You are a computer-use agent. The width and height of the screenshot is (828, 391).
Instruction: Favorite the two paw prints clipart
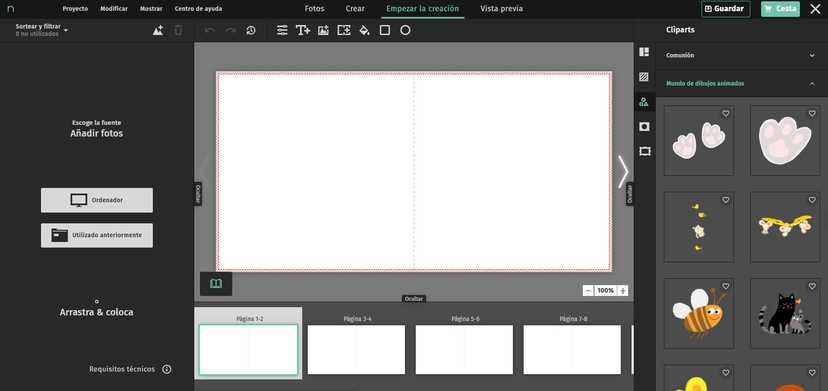[x=726, y=114]
